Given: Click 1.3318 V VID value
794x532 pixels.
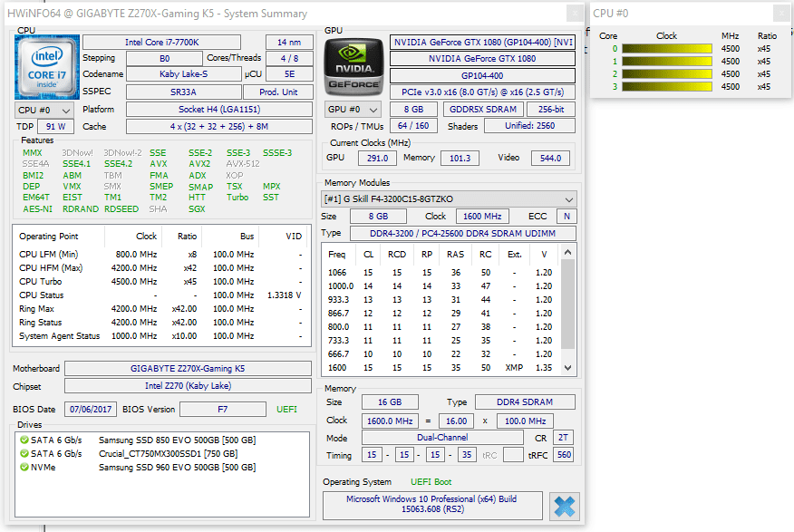Looking at the screenshot, I should coord(285,295).
